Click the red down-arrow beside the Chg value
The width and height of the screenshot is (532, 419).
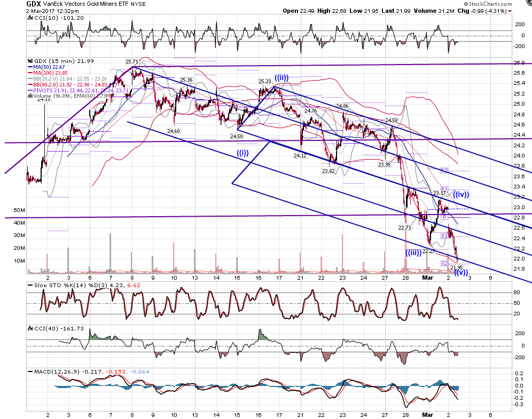tap(510, 11)
